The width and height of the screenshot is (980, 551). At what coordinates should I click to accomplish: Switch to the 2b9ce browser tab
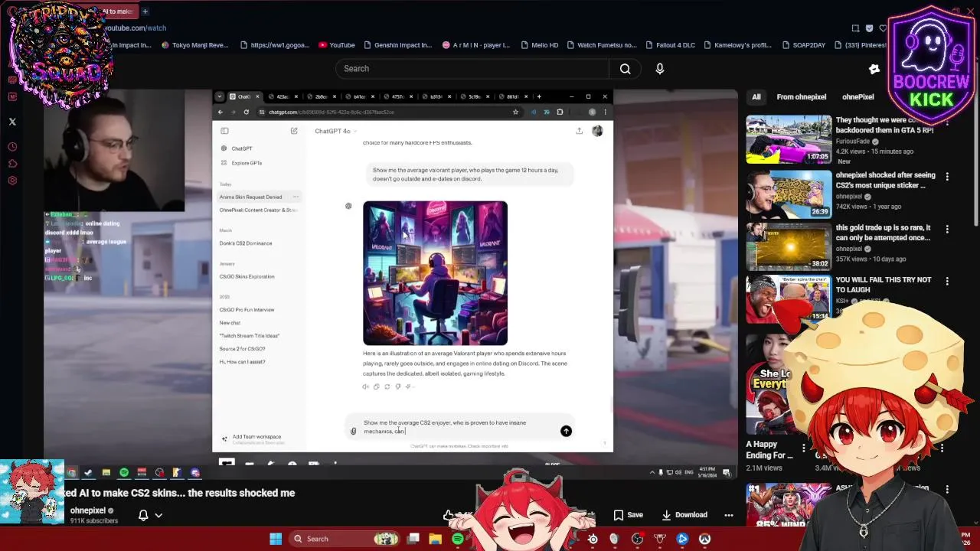click(x=320, y=96)
